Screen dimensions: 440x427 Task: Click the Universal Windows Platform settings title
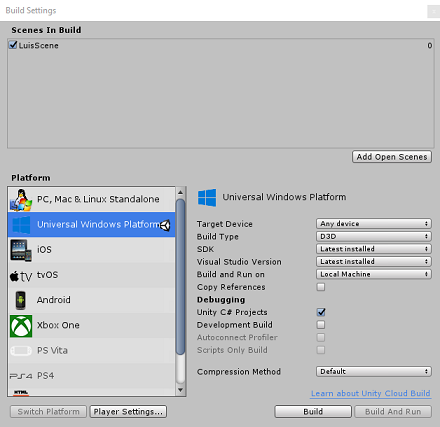pos(284,197)
